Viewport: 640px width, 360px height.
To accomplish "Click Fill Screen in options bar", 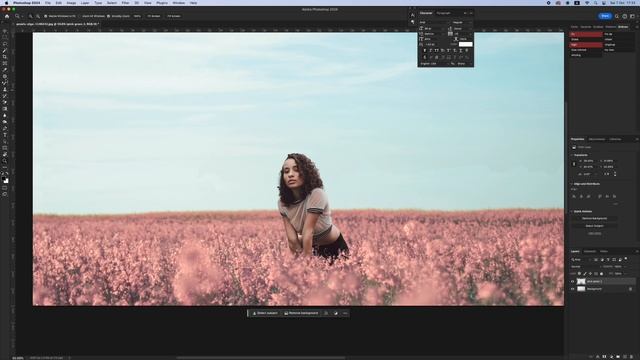I will tap(174, 16).
